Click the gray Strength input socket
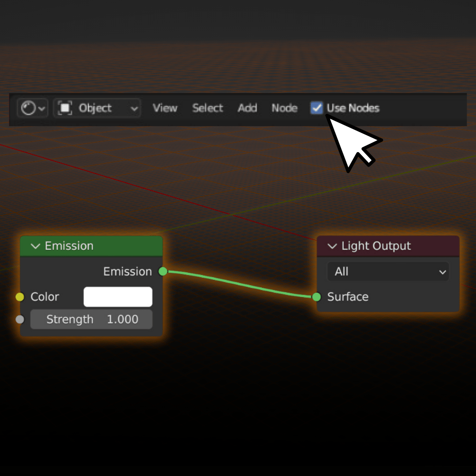Viewport: 476px width, 476px height. 20,320
